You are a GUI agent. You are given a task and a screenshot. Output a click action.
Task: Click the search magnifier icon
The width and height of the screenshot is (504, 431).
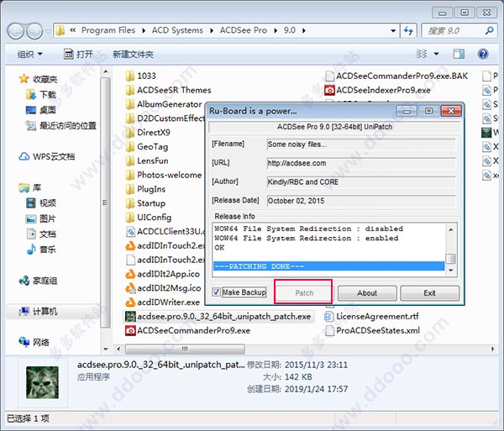click(x=489, y=30)
